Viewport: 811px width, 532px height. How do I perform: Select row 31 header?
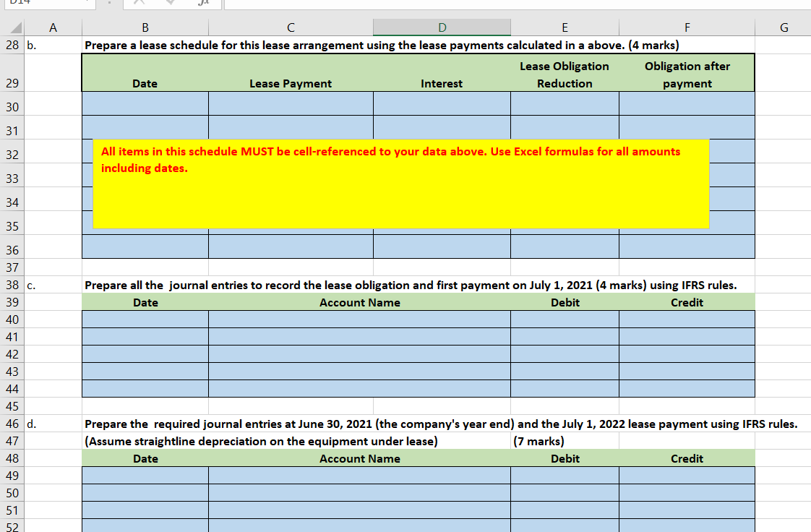click(12, 127)
